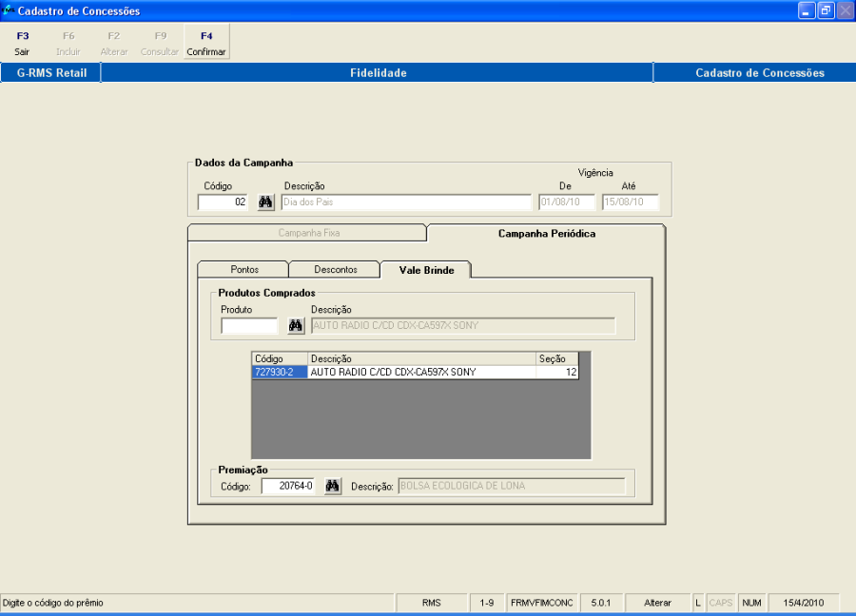Click the RMS status bar entry

click(x=431, y=603)
